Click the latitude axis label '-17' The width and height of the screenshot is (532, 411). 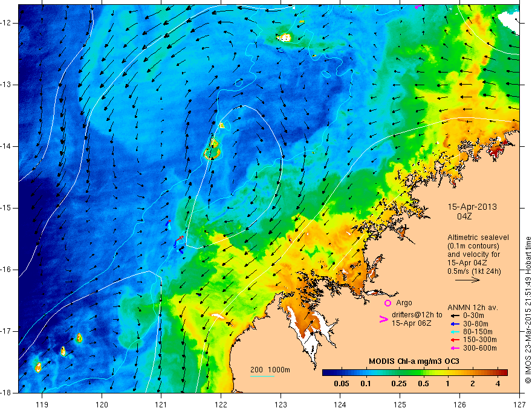(6, 331)
